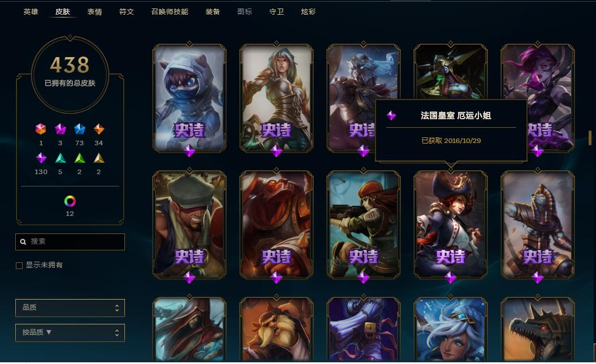Open the 炫彩 tab
This screenshot has height=364, width=596.
point(308,12)
